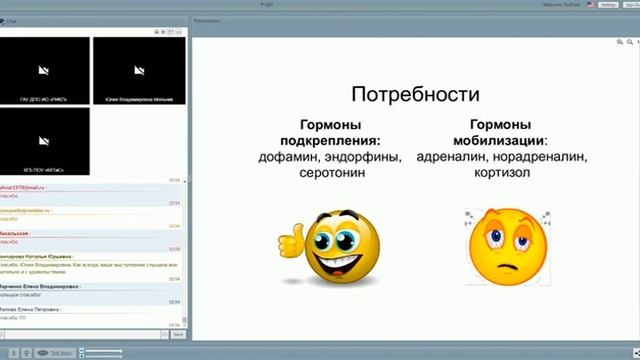The image size is (640, 360).
Task: Toggle the webcam icon in bottom bar
Action: point(27,353)
